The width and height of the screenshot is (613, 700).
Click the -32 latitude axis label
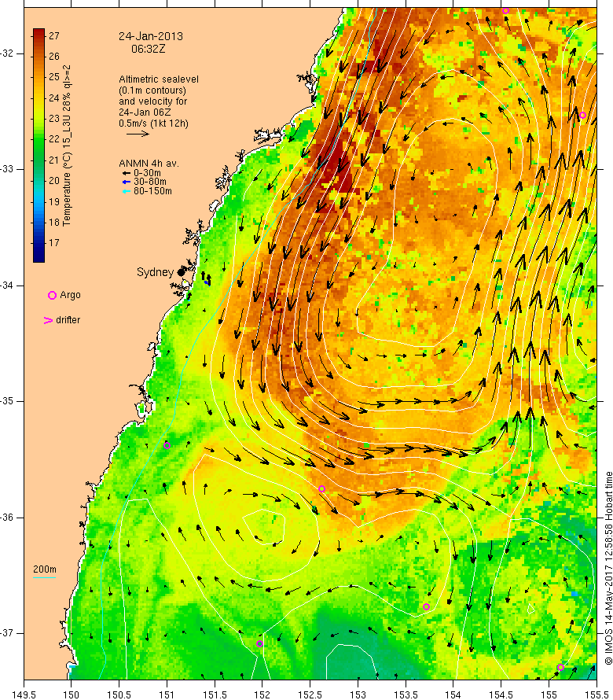click(7, 53)
